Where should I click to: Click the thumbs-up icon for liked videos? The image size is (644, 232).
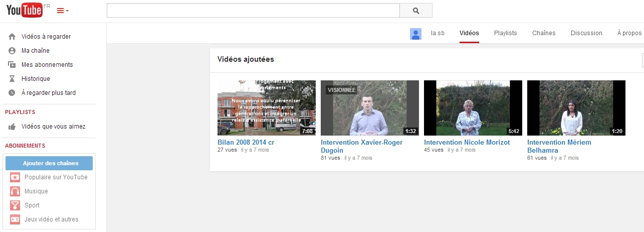12,127
